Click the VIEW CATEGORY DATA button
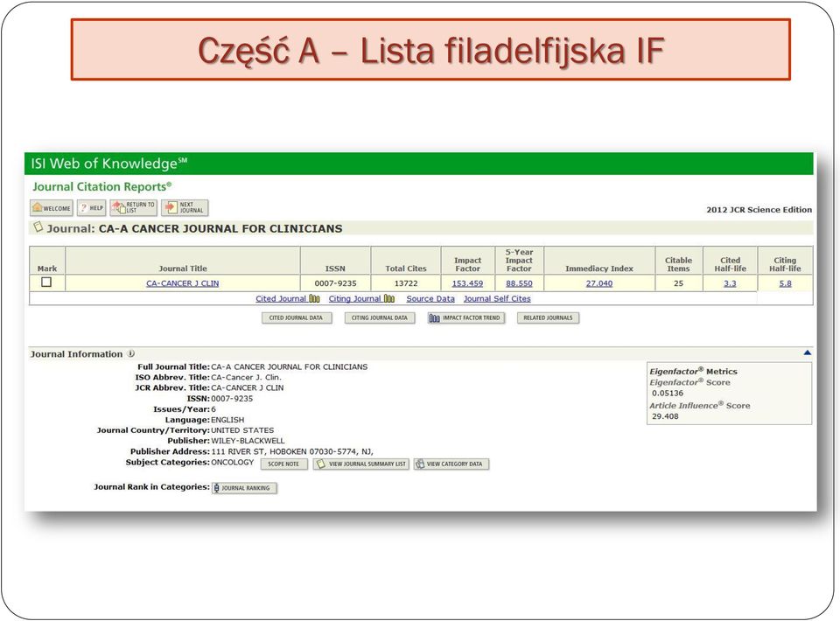The image size is (840, 621). tap(451, 464)
